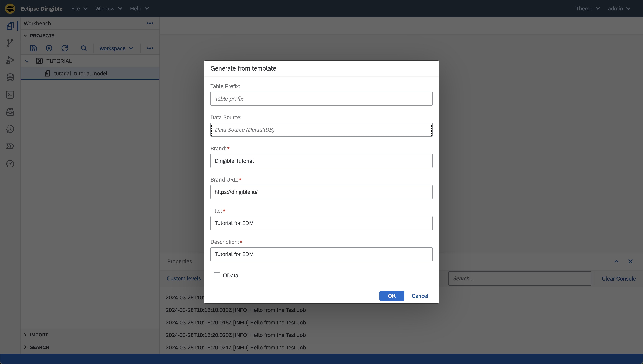
Task: Click the Brand field containing Dirigible Tutorial
Action: pos(321,161)
